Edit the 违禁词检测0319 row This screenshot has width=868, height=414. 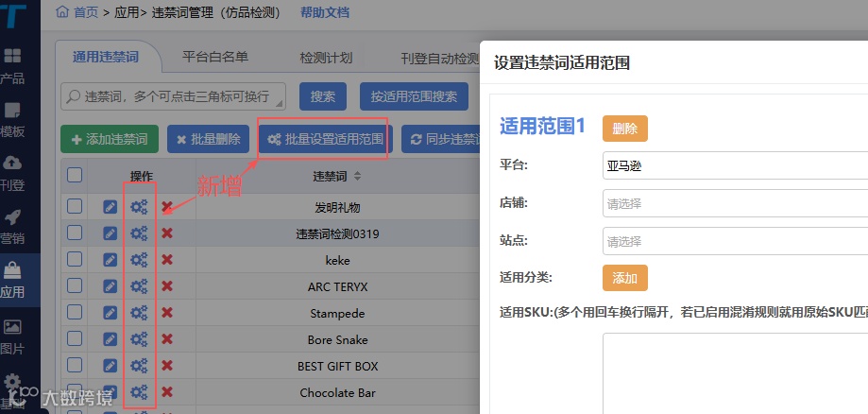click(x=111, y=233)
